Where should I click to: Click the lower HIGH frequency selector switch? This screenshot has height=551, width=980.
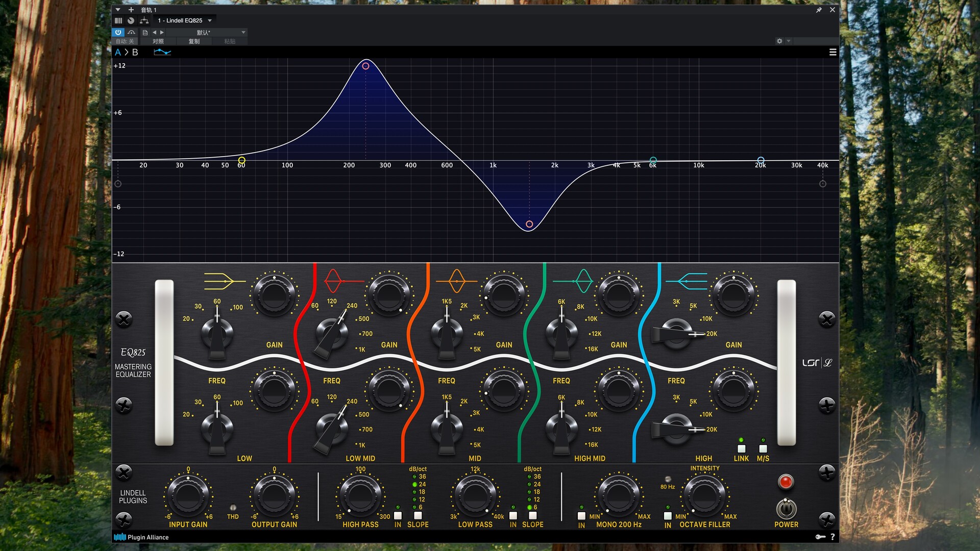pyautogui.click(x=676, y=429)
